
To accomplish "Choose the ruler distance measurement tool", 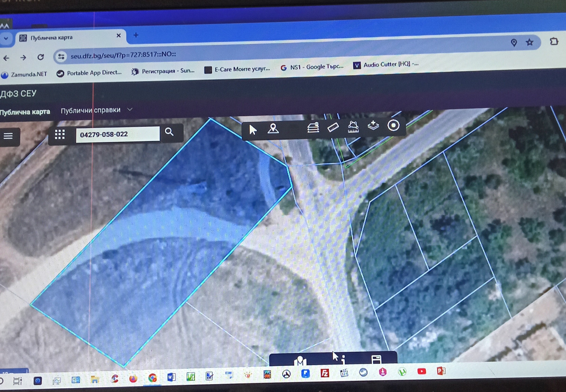I will (x=333, y=127).
